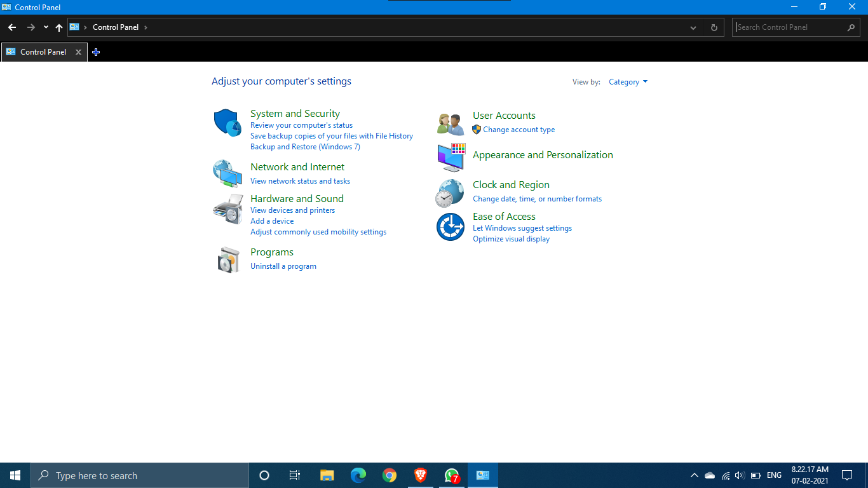The width and height of the screenshot is (868, 488).
Task: Open the Programs disc box icon
Action: click(x=228, y=259)
